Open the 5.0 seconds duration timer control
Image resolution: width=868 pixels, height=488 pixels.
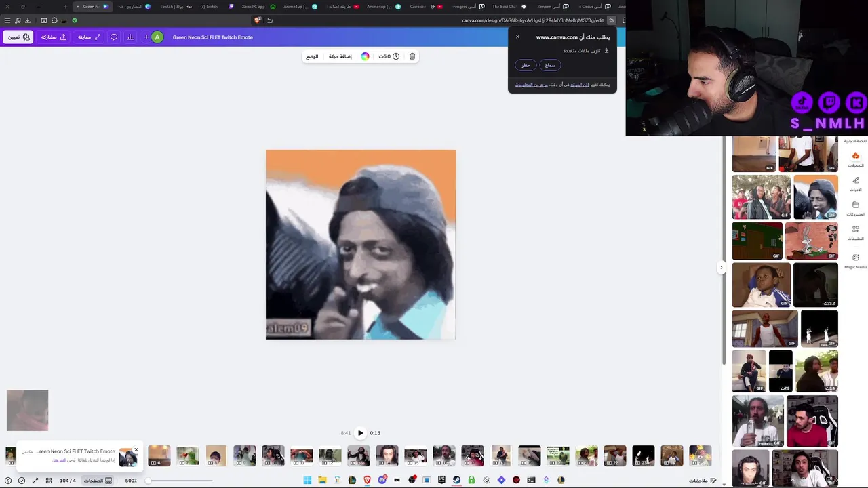click(389, 56)
